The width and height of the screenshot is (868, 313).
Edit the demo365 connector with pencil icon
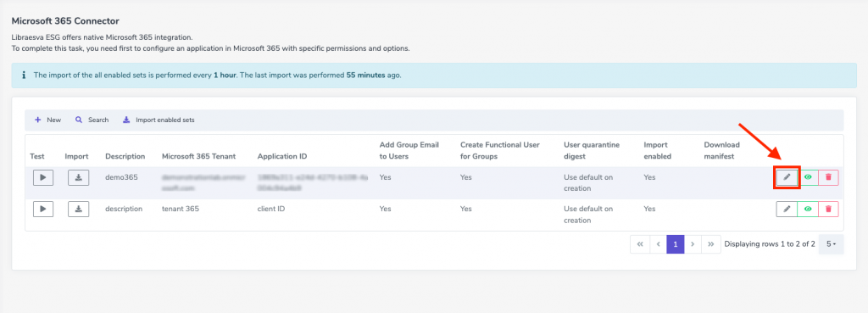click(787, 177)
